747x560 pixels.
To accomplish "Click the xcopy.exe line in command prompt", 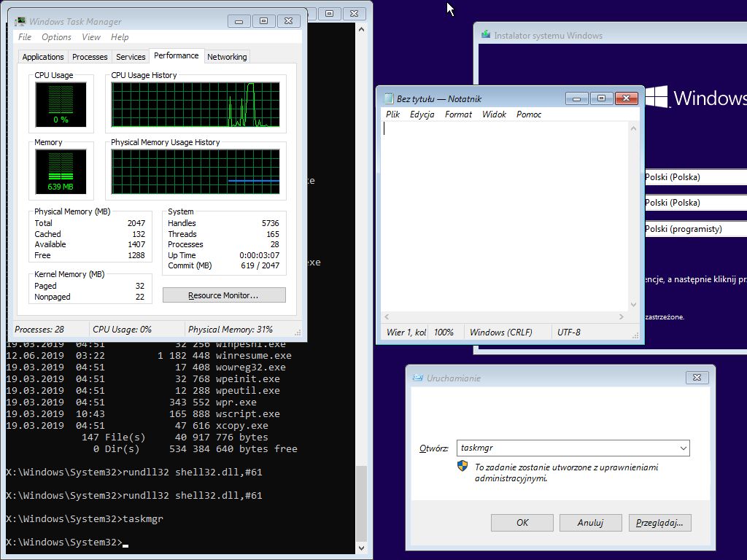I will coord(137,426).
